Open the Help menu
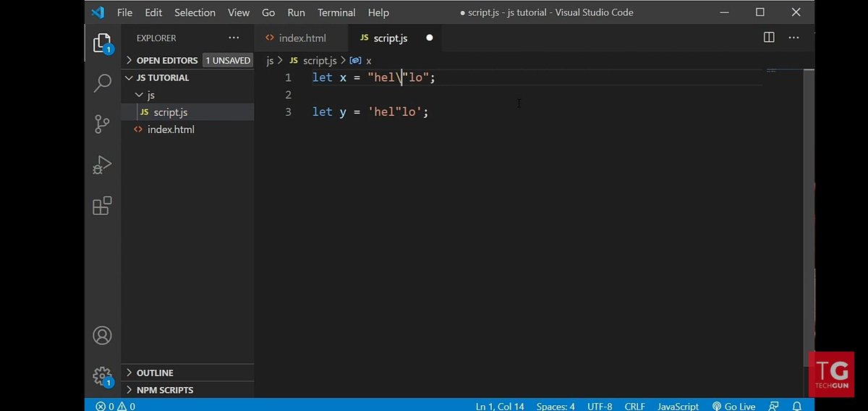 (378, 12)
